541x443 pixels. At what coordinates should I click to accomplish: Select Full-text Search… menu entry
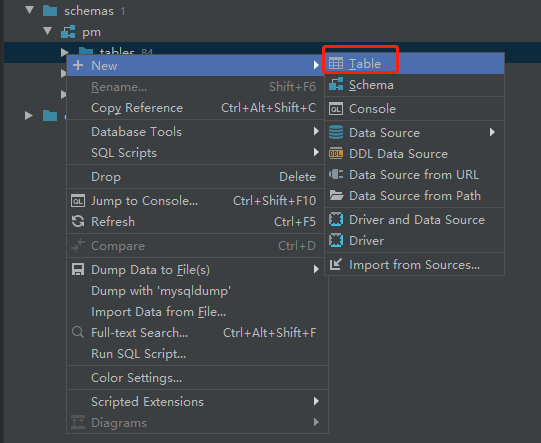tap(197, 333)
